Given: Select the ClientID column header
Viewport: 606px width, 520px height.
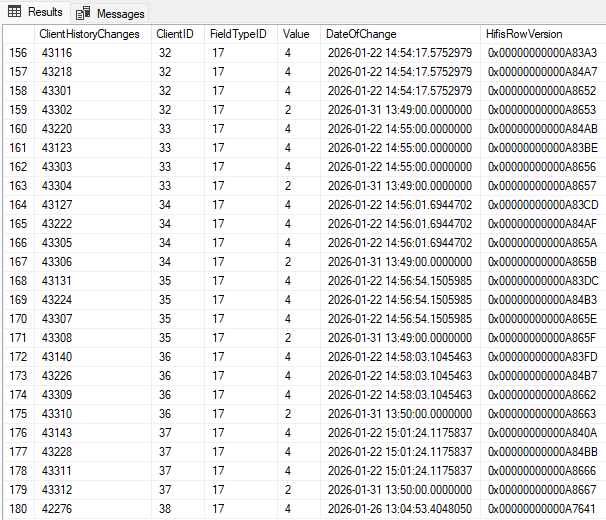Looking at the screenshot, I should pos(175,33).
